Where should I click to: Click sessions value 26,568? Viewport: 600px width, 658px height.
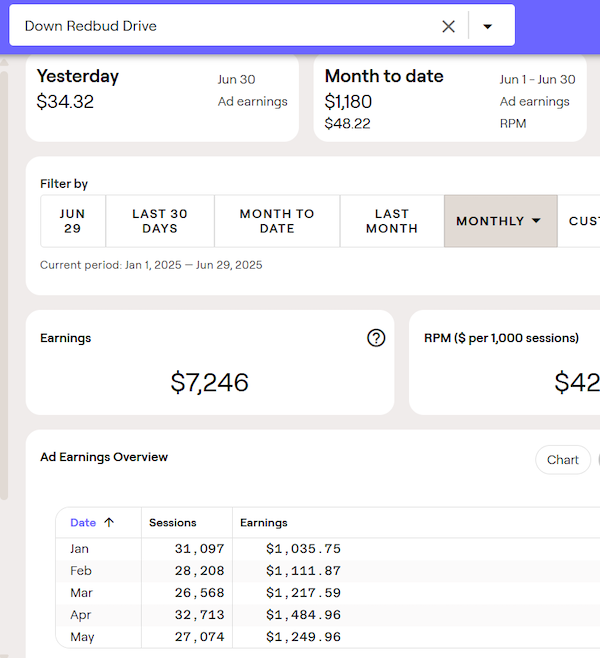[x=199, y=593]
